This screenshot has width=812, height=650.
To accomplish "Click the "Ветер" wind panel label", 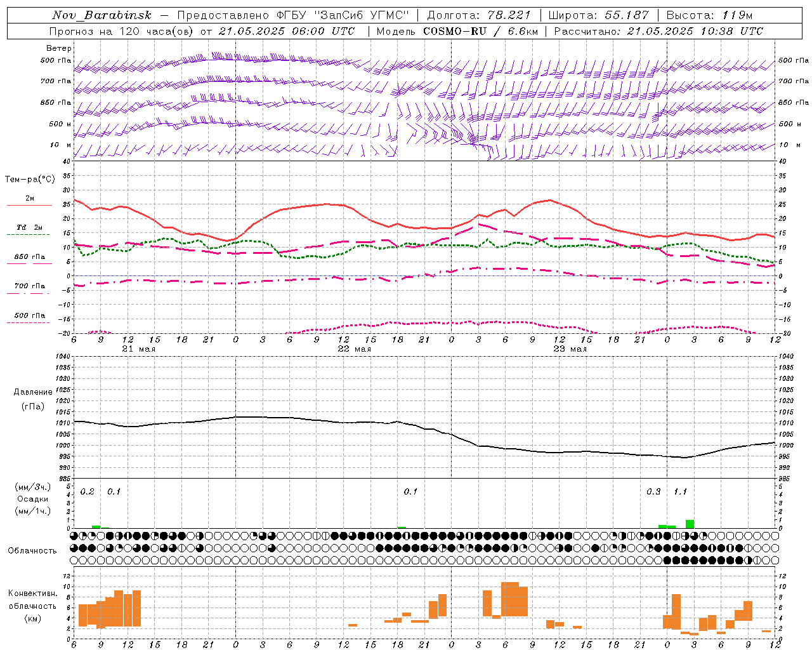I will [x=59, y=48].
